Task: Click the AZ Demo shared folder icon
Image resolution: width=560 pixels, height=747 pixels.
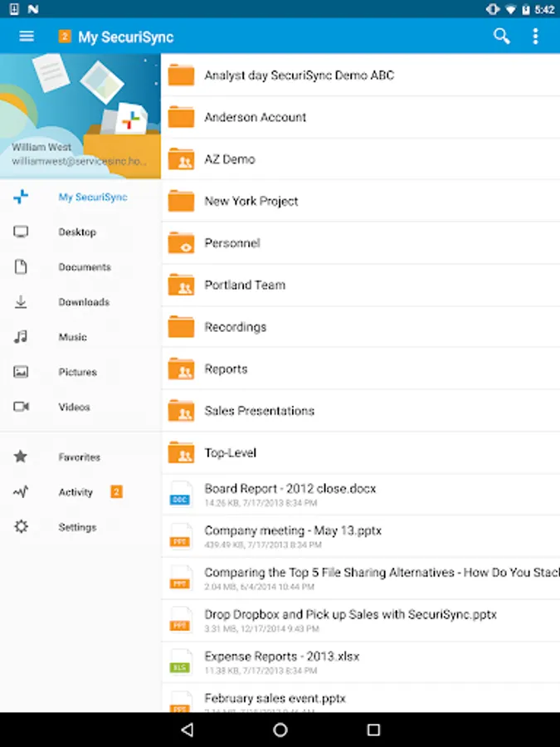Action: pyautogui.click(x=182, y=159)
